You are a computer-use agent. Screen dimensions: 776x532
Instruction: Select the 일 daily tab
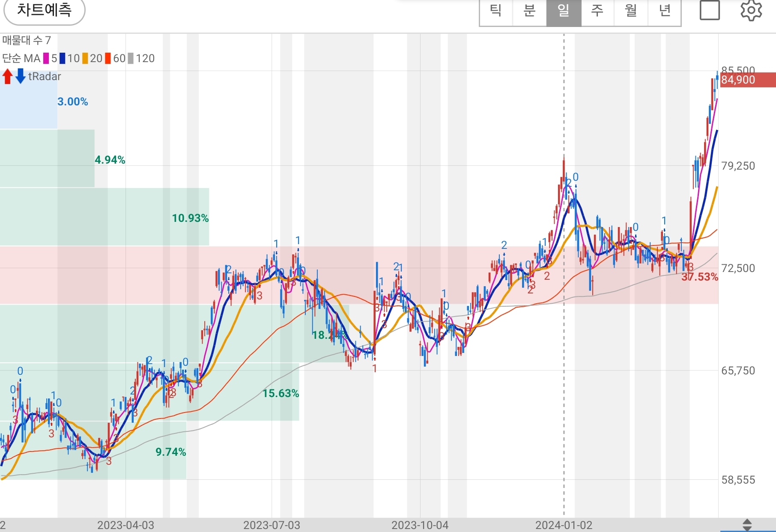564,11
